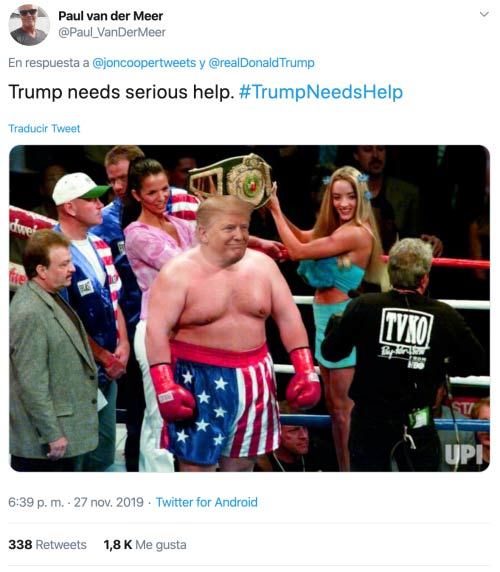Open the Twitter for Android source link
This screenshot has height=572, width=500.
(x=206, y=503)
